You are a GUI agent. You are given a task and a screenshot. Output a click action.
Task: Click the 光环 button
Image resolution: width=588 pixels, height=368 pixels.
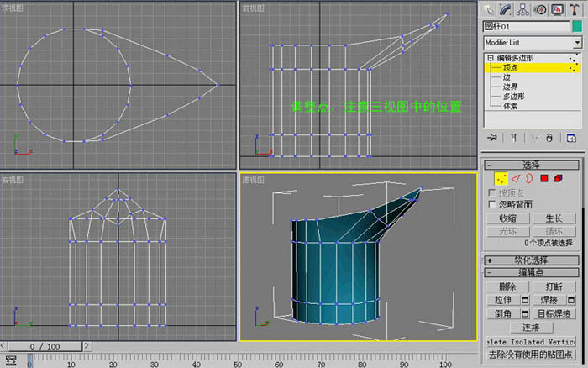pyautogui.click(x=507, y=231)
